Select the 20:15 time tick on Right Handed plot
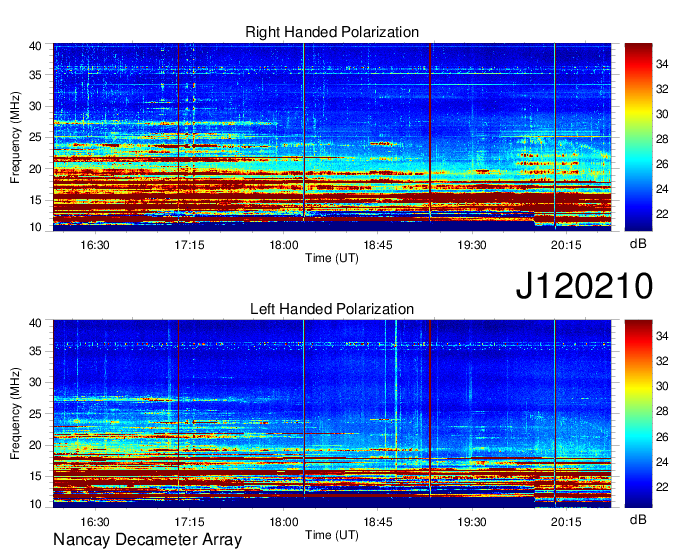Image resolution: width=680 pixels, height=552 pixels. 566,245
